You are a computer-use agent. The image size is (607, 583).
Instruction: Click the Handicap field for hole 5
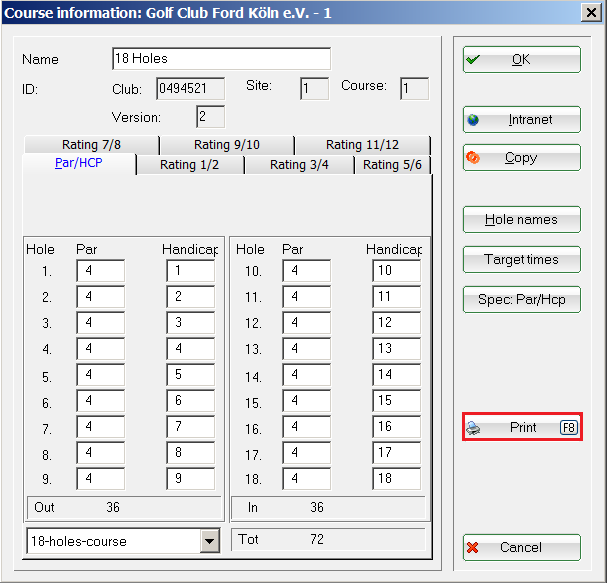190,375
